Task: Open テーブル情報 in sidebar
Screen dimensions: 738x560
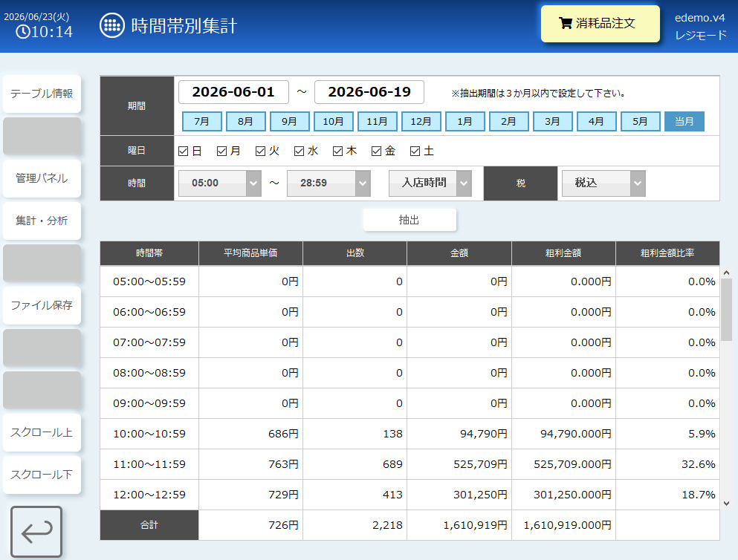Action: tap(42, 94)
